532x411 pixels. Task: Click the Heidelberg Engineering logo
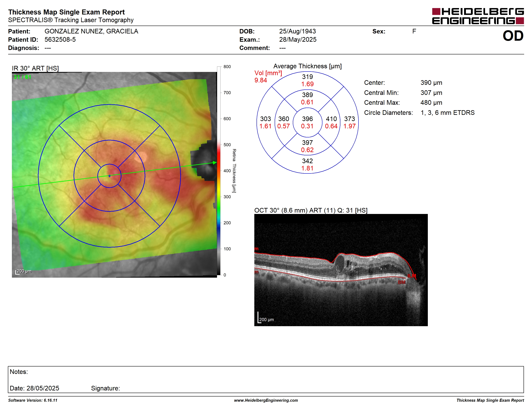pyautogui.click(x=478, y=16)
